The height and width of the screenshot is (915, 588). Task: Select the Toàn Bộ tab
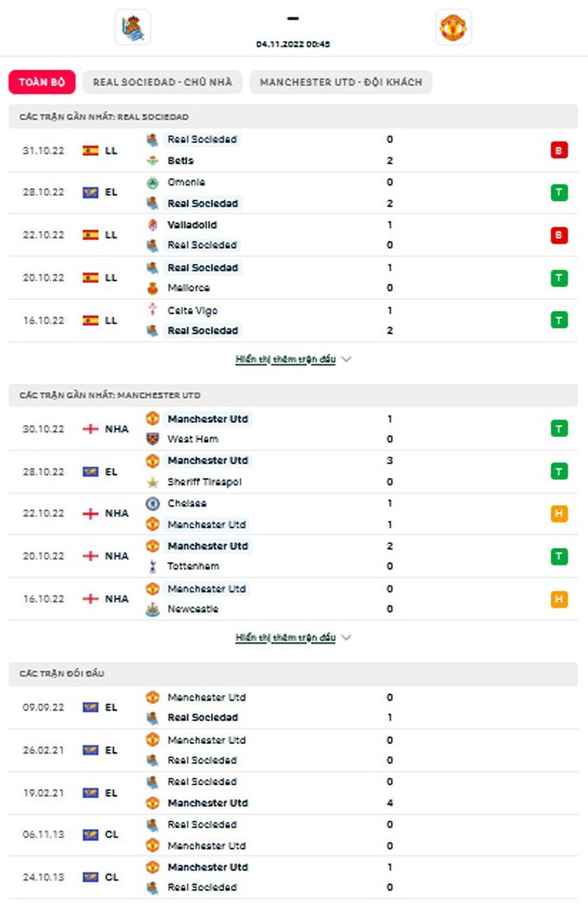pyautogui.click(x=42, y=82)
